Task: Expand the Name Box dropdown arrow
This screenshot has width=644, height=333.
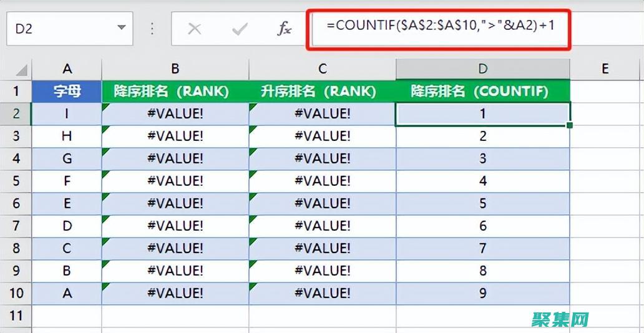Action: (120, 29)
